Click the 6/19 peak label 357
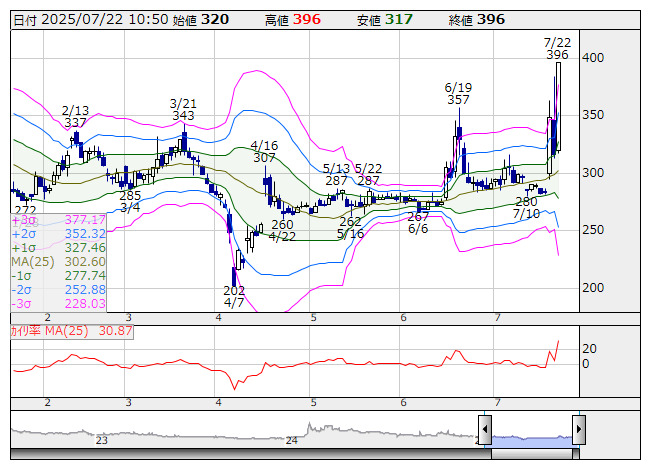Screen dimensions: 653x470 [458, 100]
